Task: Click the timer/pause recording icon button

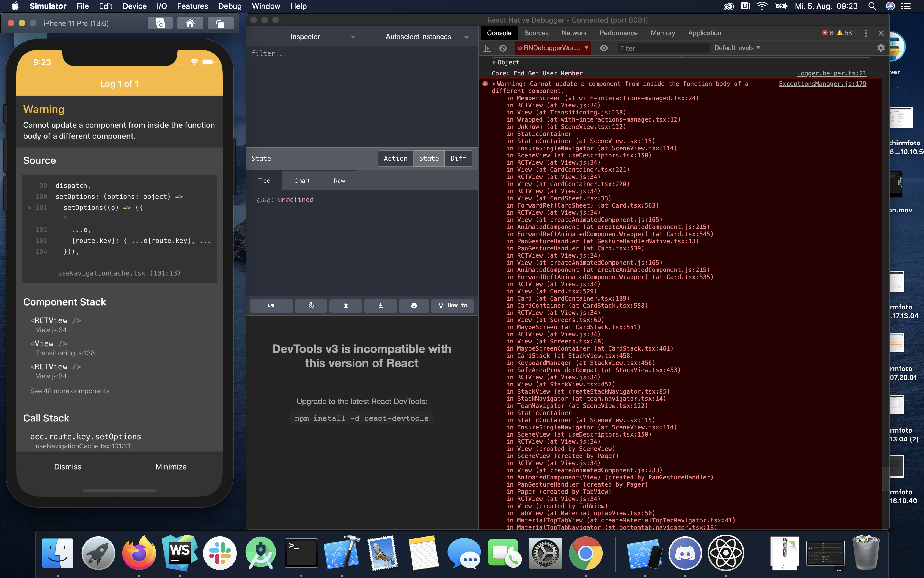Action: tap(311, 306)
